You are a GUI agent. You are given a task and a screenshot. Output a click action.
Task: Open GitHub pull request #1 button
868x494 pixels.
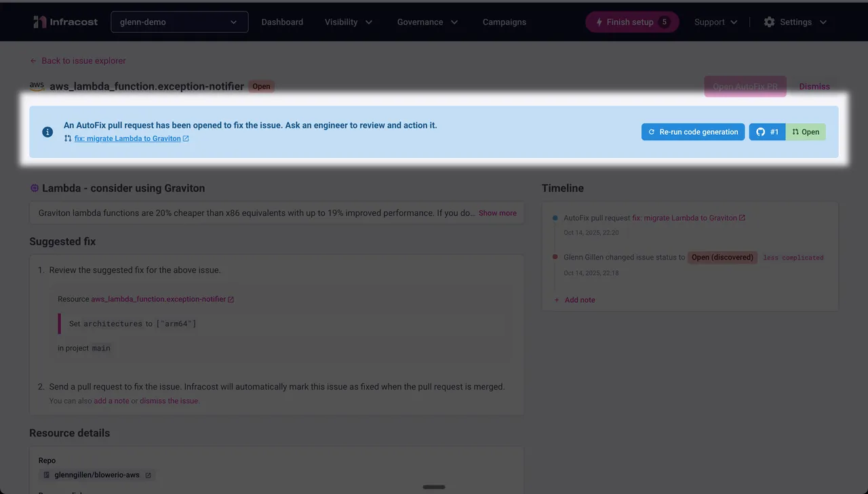[767, 132]
